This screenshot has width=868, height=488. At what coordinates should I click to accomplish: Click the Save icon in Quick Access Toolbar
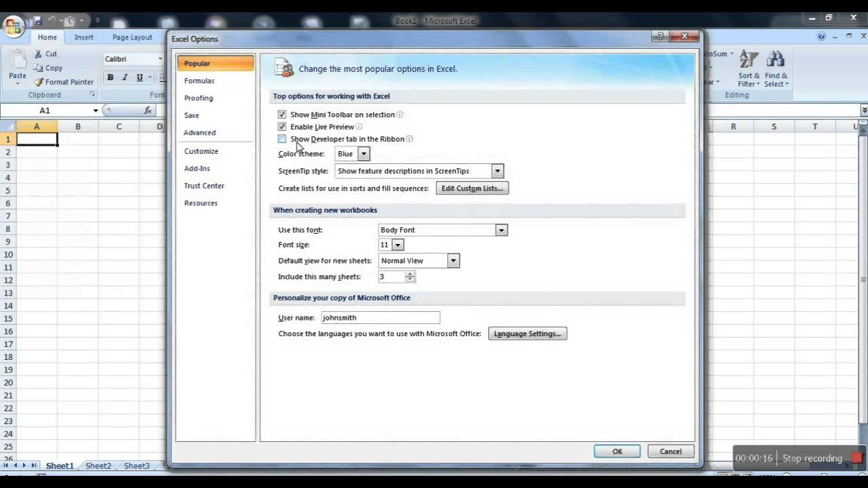[x=38, y=21]
